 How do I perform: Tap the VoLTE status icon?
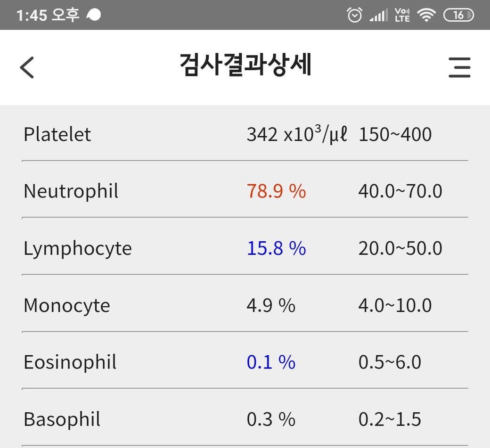(x=402, y=15)
